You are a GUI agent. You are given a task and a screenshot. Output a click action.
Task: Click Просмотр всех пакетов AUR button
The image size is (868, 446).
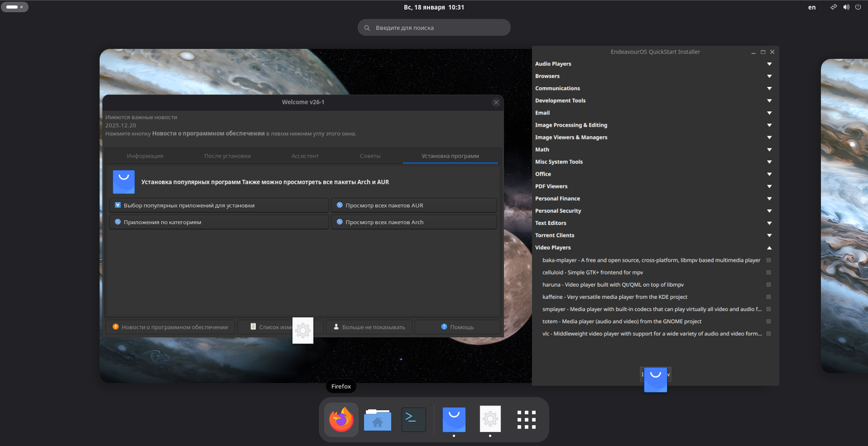click(x=413, y=206)
